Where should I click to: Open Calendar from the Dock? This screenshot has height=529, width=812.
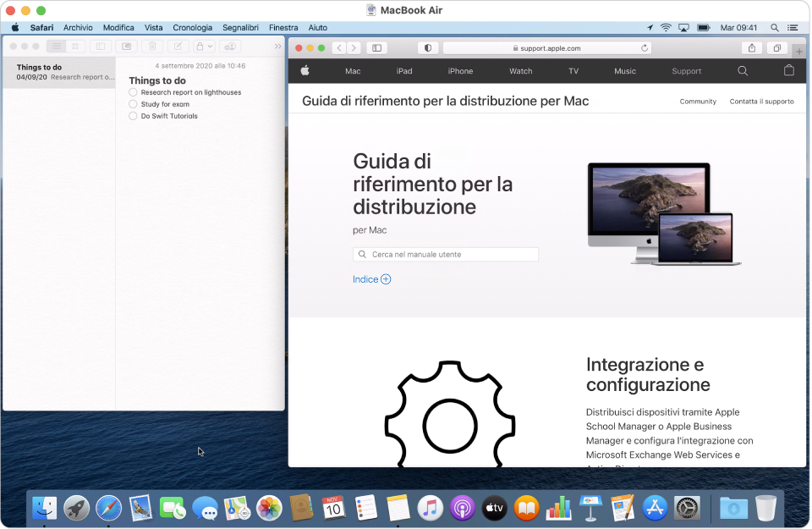click(x=333, y=509)
